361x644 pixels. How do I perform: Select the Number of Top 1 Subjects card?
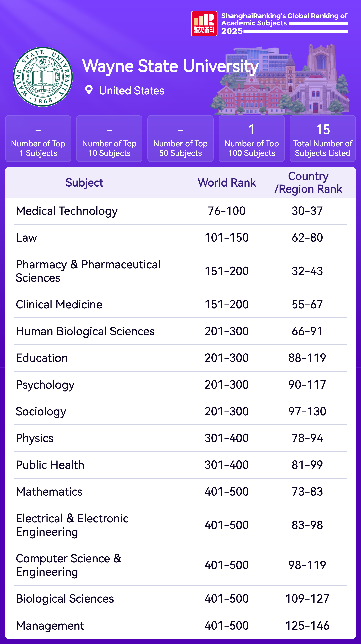point(38,139)
